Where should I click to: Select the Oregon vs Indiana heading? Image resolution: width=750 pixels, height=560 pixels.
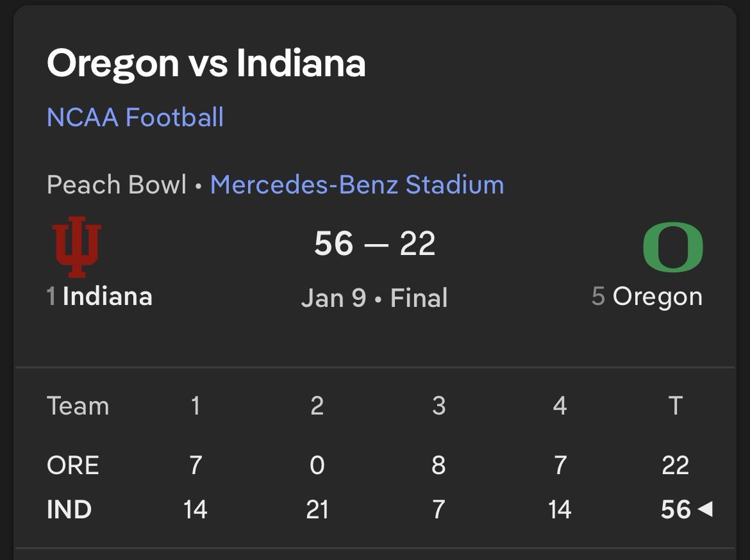pyautogui.click(x=206, y=63)
